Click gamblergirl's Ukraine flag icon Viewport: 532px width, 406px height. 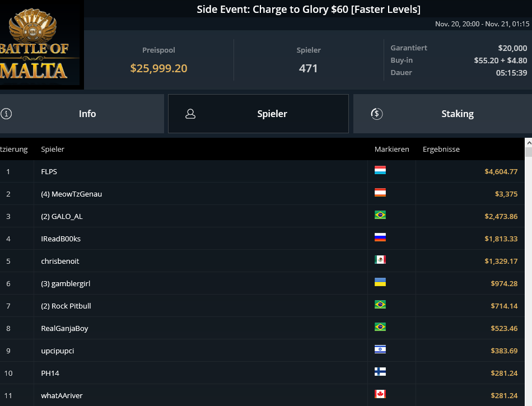pyautogui.click(x=380, y=282)
